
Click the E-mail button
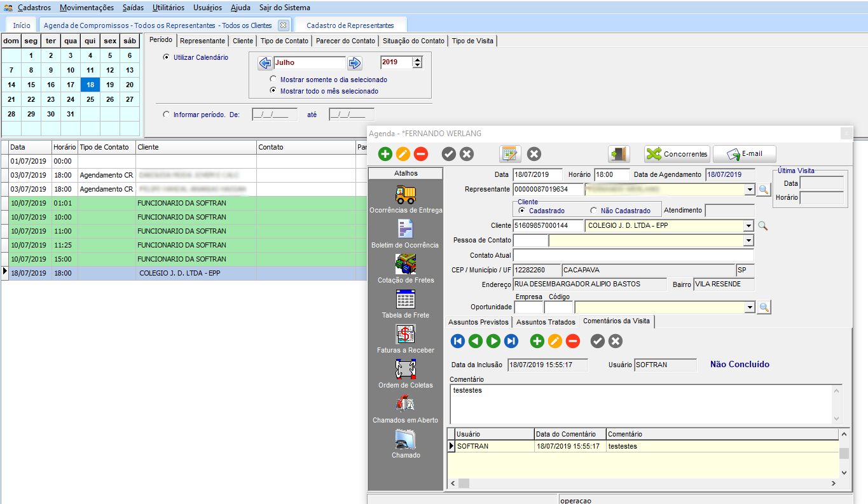744,154
